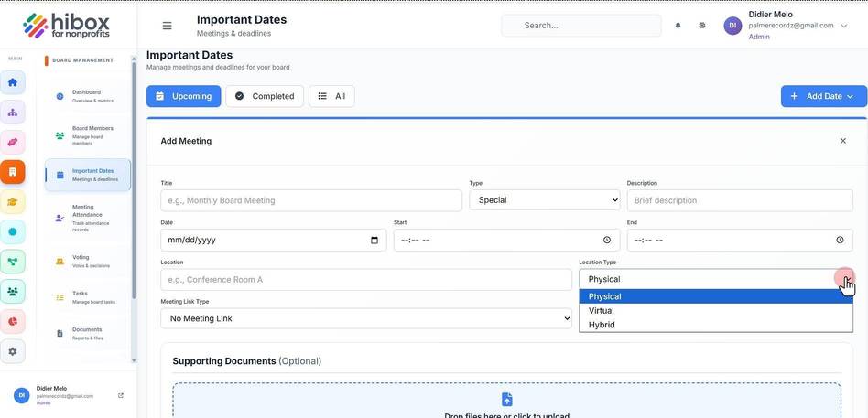Viewport: 868px width, 418px height.
Task: Click the header Search box
Action: [x=581, y=26]
